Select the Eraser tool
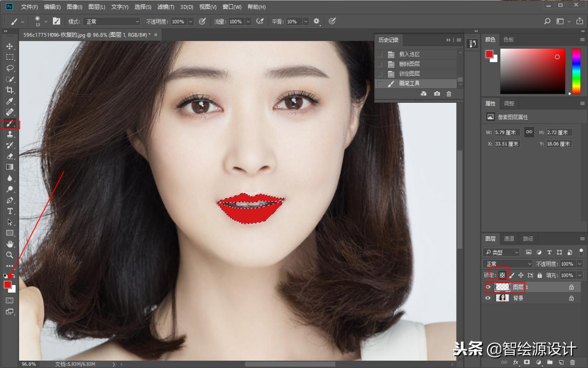This screenshot has height=368, width=588. pyautogui.click(x=10, y=156)
